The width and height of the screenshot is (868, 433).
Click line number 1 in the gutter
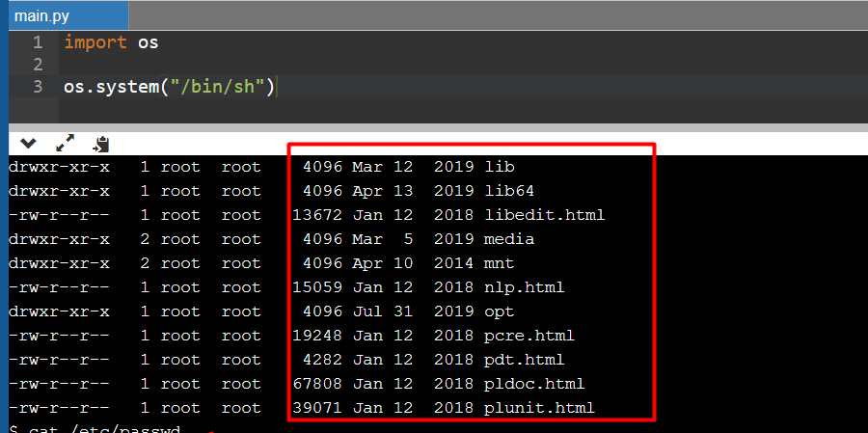coord(37,42)
